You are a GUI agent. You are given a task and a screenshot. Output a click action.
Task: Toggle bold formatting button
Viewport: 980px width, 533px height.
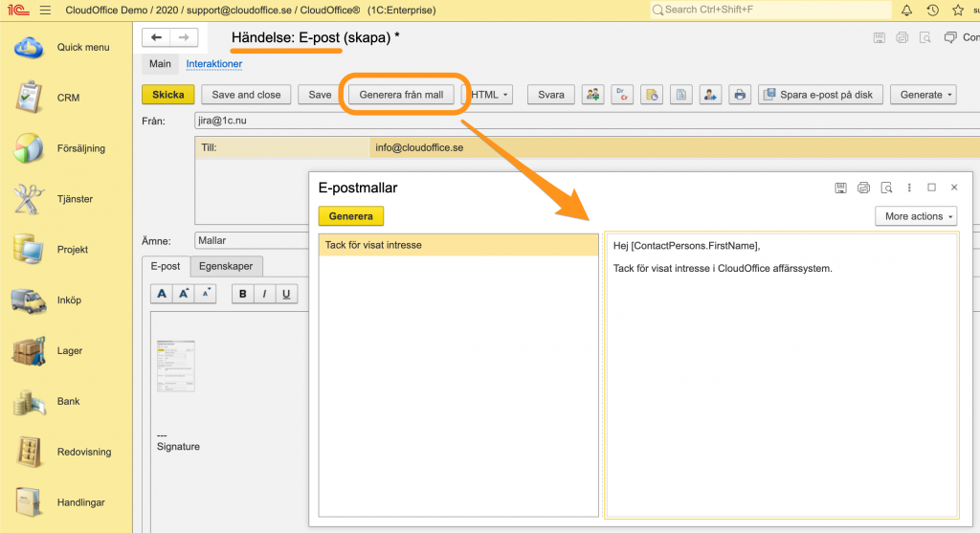[242, 294]
